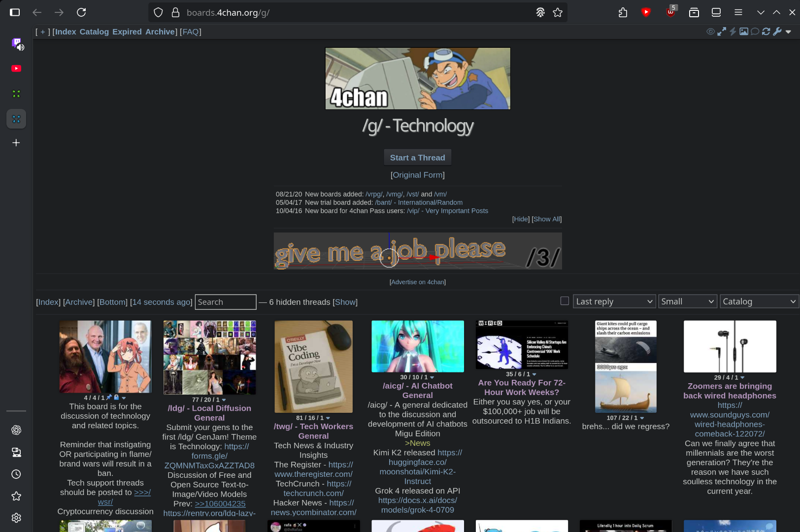Open the bookmarks star in sidebar

pyautogui.click(x=16, y=496)
